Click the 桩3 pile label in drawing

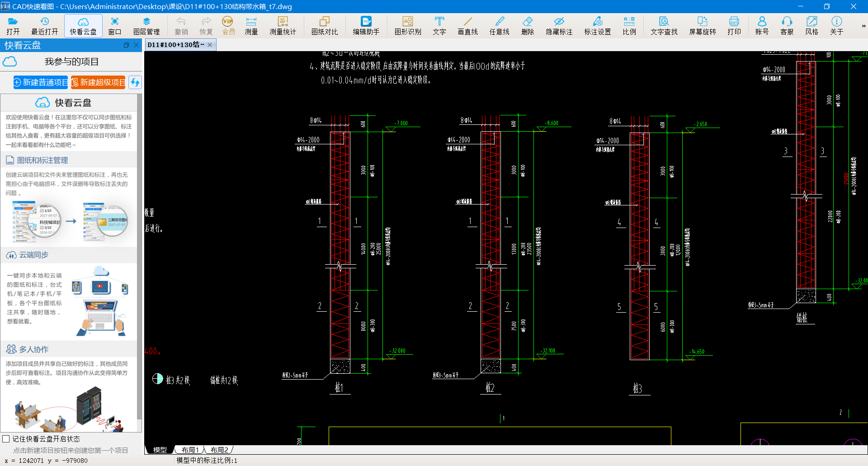(637, 388)
